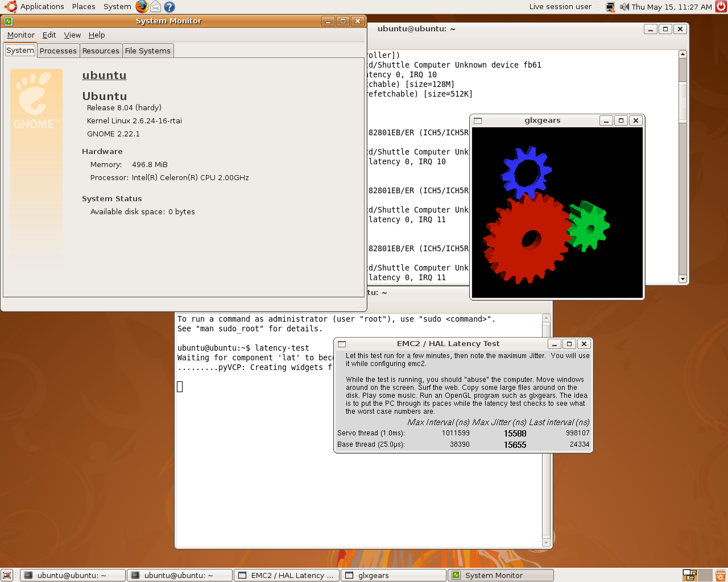Open the Help menu in System Monitor

click(97, 35)
